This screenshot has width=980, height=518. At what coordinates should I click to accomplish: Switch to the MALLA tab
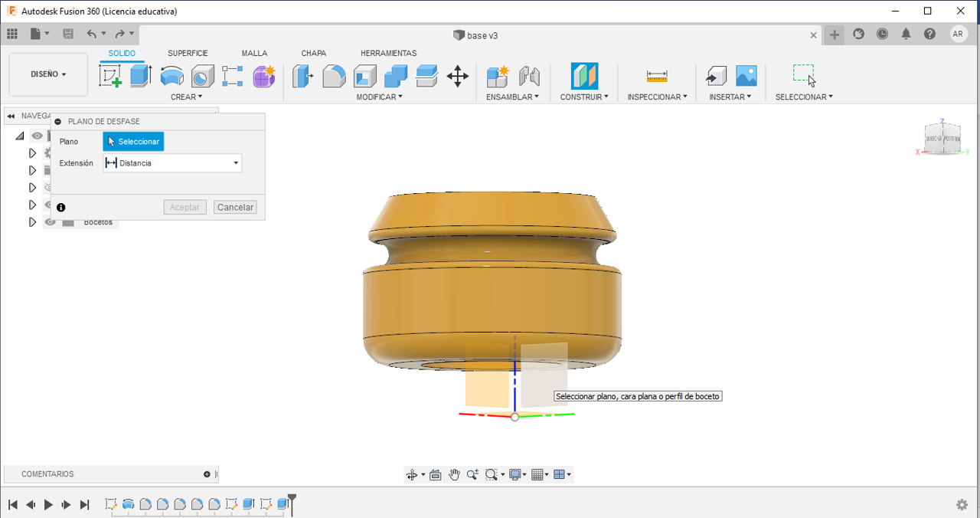[254, 54]
